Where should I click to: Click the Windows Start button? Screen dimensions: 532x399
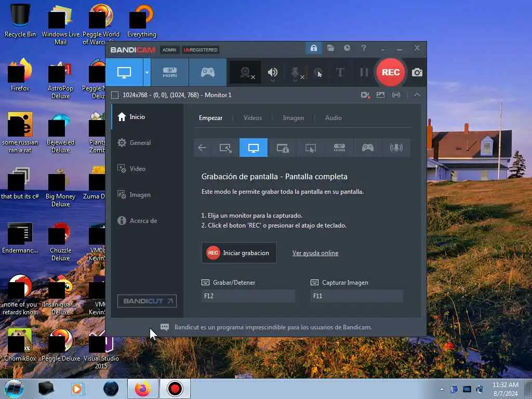pos(14,389)
